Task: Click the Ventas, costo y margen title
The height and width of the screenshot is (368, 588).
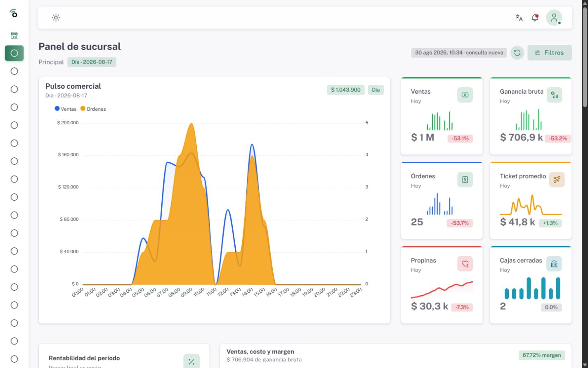Action: [260, 351]
